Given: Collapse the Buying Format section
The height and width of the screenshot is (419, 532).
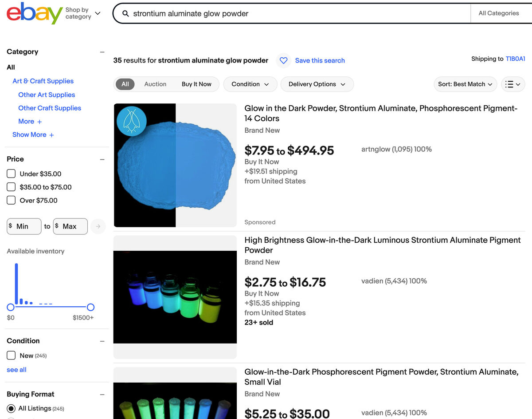Looking at the screenshot, I should tap(102, 395).
